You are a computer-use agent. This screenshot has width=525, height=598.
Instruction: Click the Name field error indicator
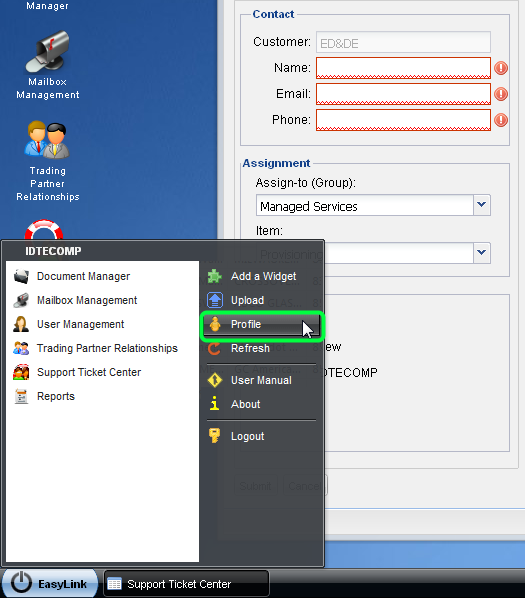[501, 68]
